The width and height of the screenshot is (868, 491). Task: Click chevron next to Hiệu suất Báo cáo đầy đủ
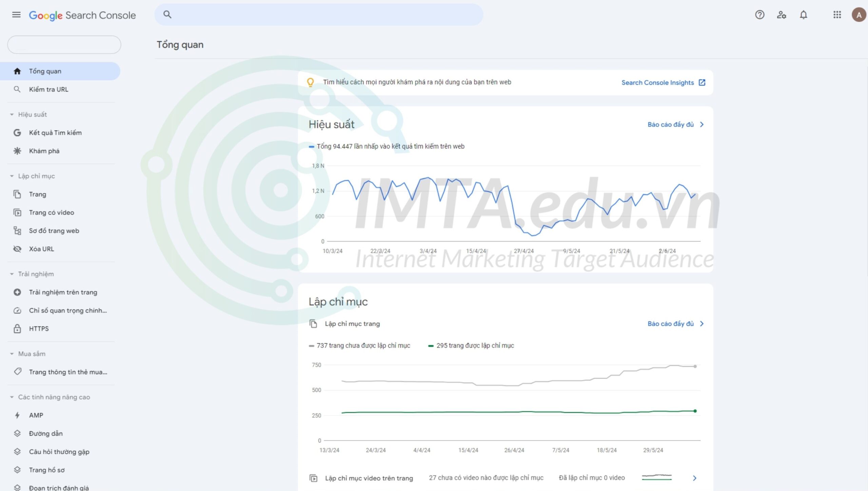pos(702,124)
